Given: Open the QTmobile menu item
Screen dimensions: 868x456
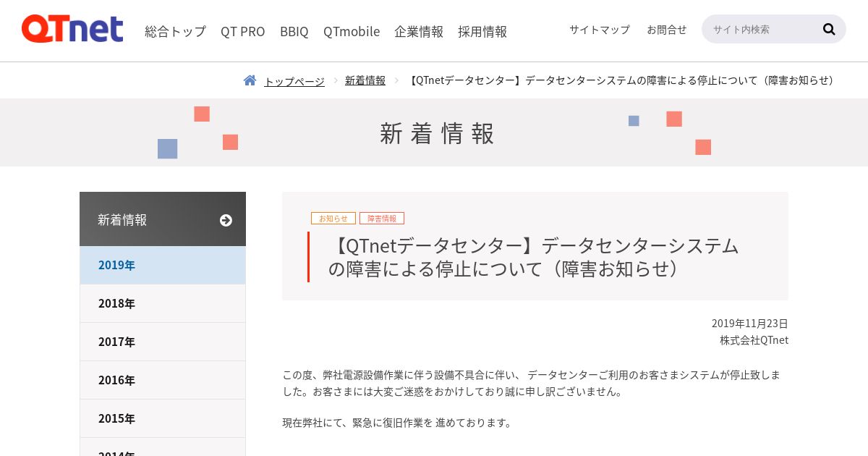Looking at the screenshot, I should pyautogui.click(x=352, y=31).
